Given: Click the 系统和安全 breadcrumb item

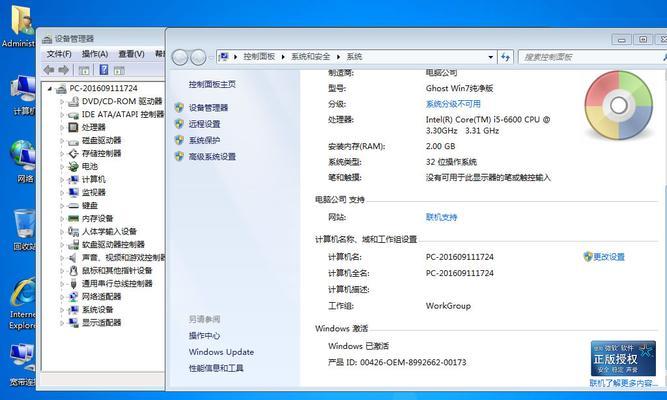Looking at the screenshot, I should [x=311, y=57].
